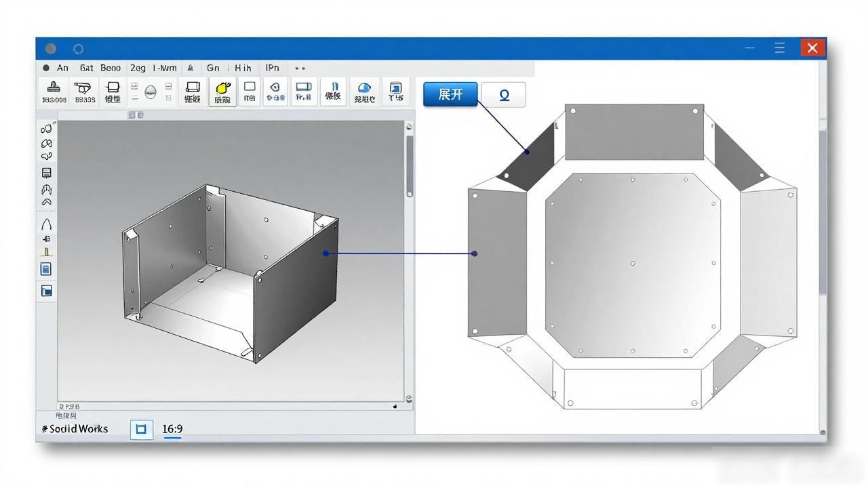Select the folded 3D box model in viewport
The width and height of the screenshot is (868, 488).
tap(231, 273)
